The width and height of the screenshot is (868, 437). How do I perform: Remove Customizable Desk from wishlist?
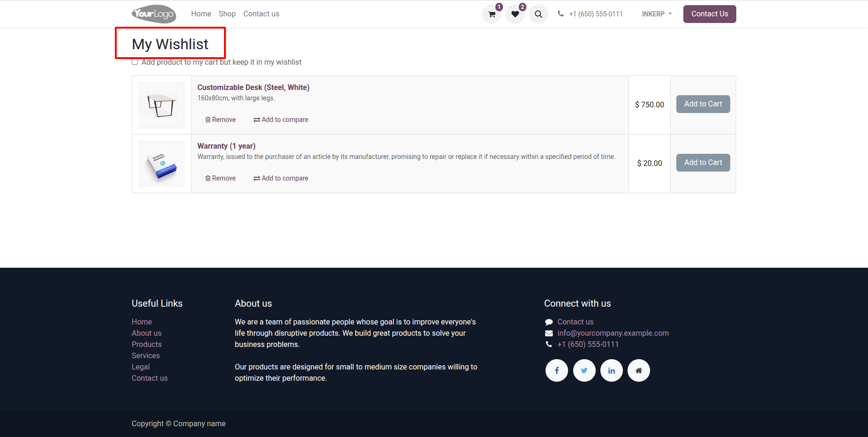coord(220,120)
